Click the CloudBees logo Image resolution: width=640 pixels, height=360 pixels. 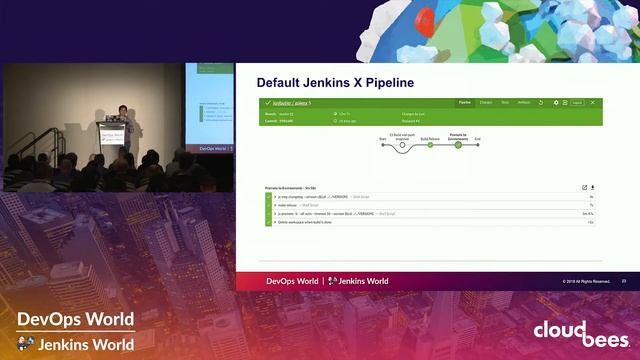(581, 334)
